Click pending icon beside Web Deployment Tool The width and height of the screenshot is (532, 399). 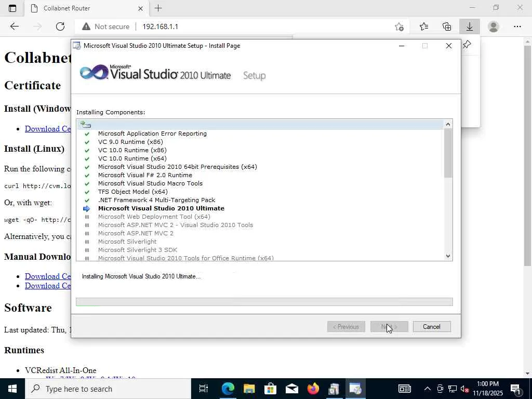point(87,217)
